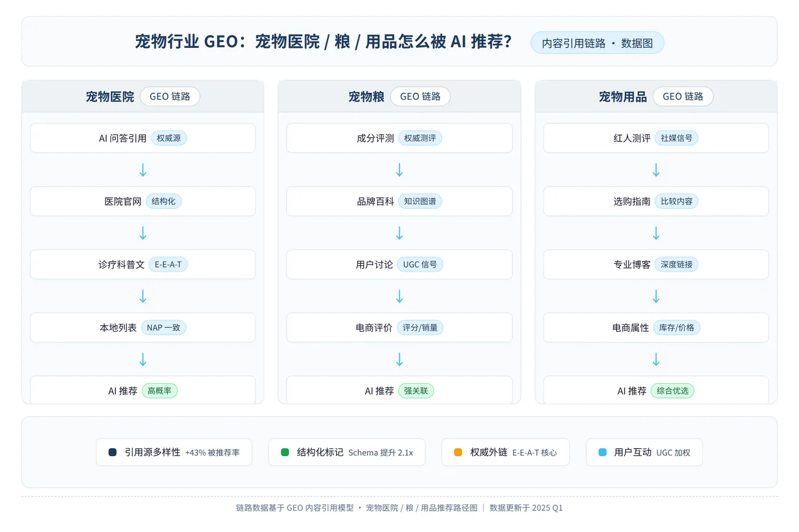Click the GEO 链路 pill beside 宠物医院
This screenshot has width=799, height=532.
tap(170, 96)
